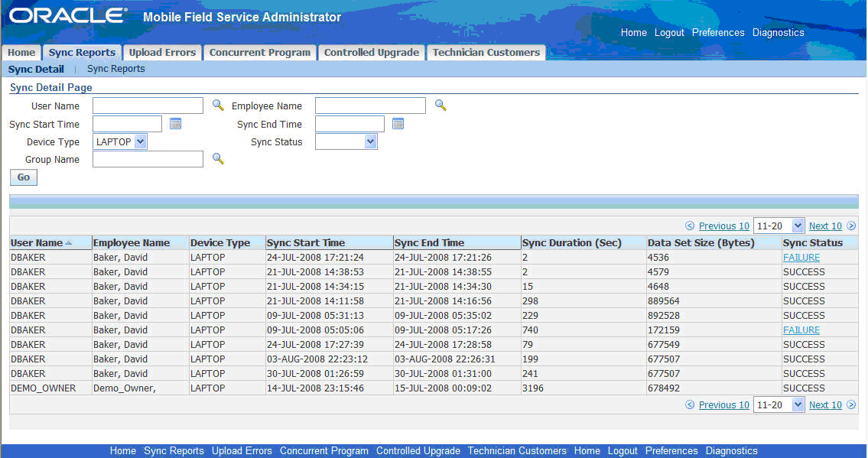Select Sync Reports subtab
The width and height of the screenshot is (868, 458).
(x=115, y=69)
